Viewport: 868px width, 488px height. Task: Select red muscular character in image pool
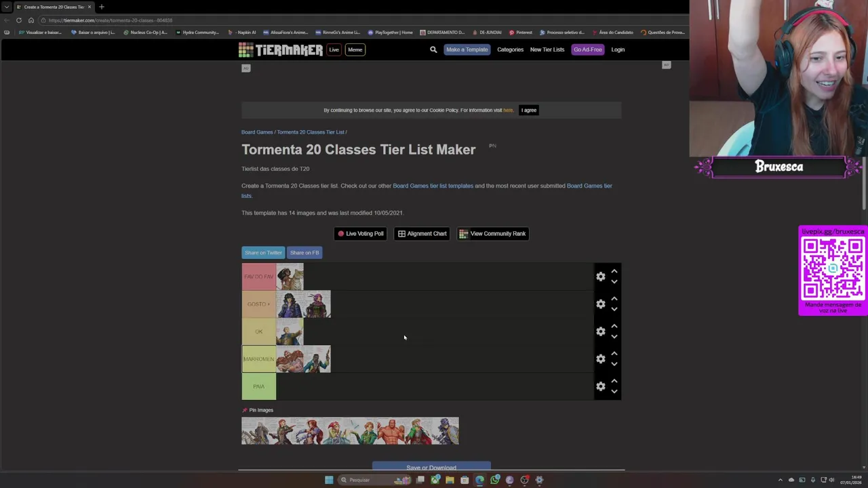pos(391,431)
